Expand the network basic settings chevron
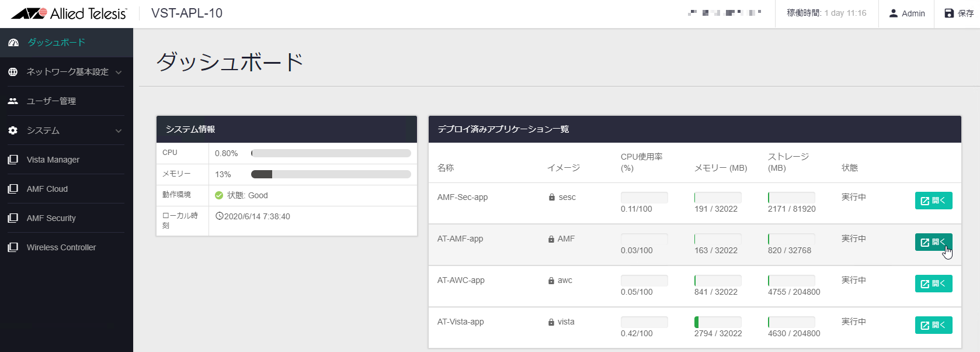 (119, 73)
